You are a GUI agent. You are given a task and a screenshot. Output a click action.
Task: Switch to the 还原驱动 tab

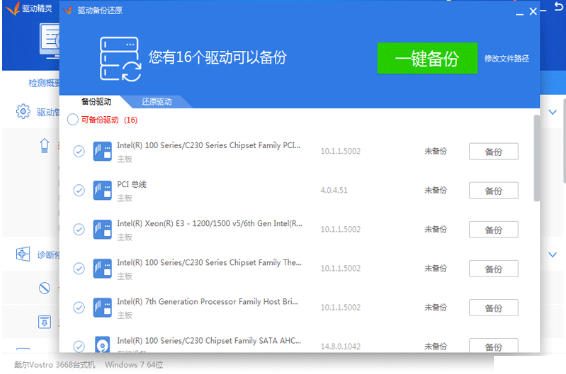pyautogui.click(x=157, y=101)
